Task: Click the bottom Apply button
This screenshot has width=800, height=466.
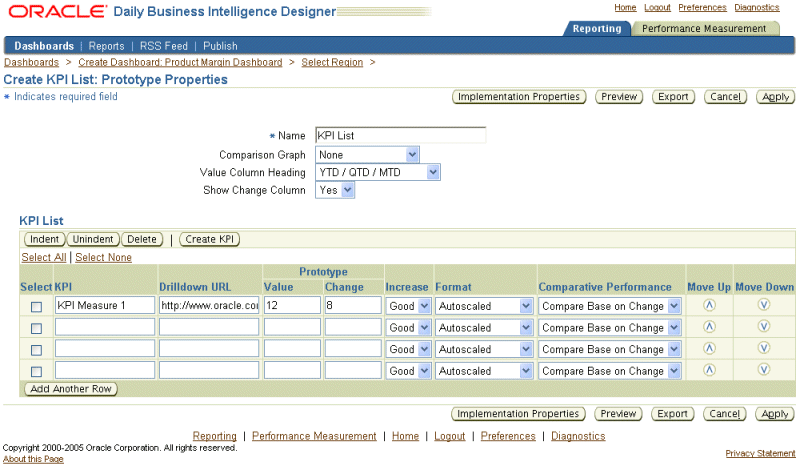Action: (774, 414)
